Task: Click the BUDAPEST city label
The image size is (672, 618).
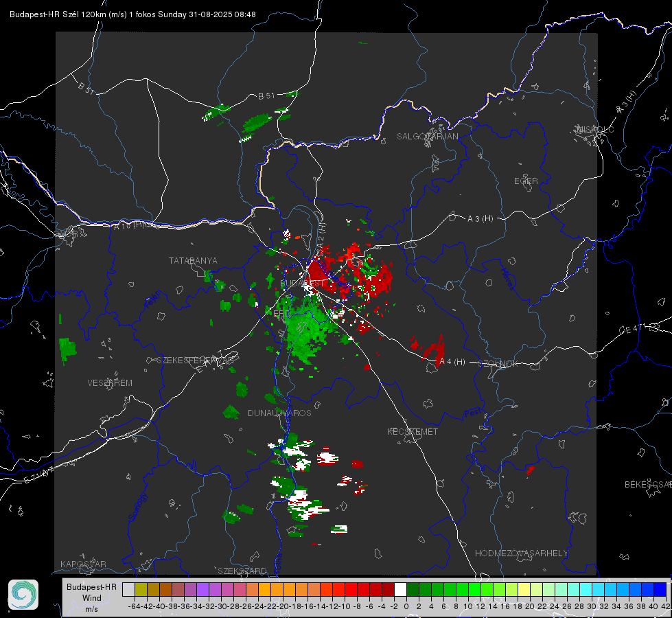Action: coord(302,284)
